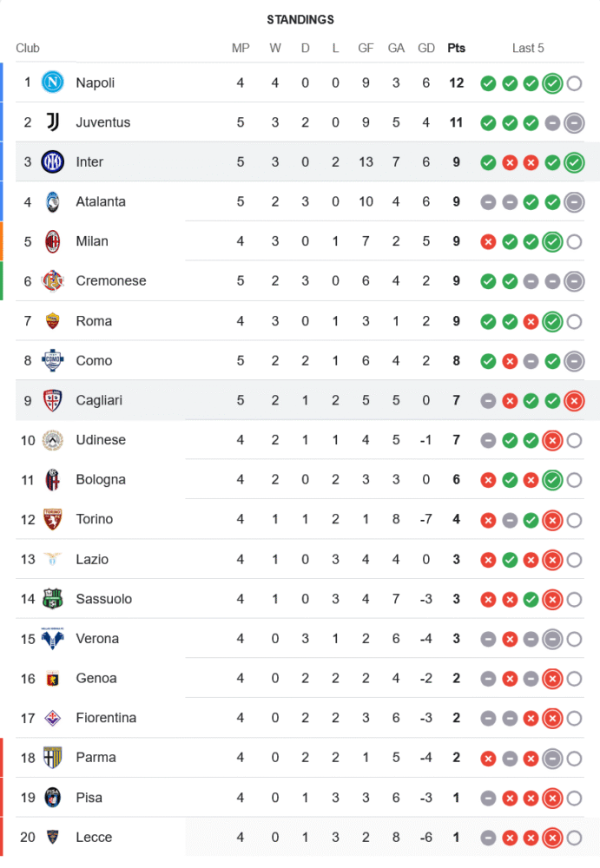Click Lecce's empty upcoming match circle
Screen dimensions: 600x868
(574, 838)
